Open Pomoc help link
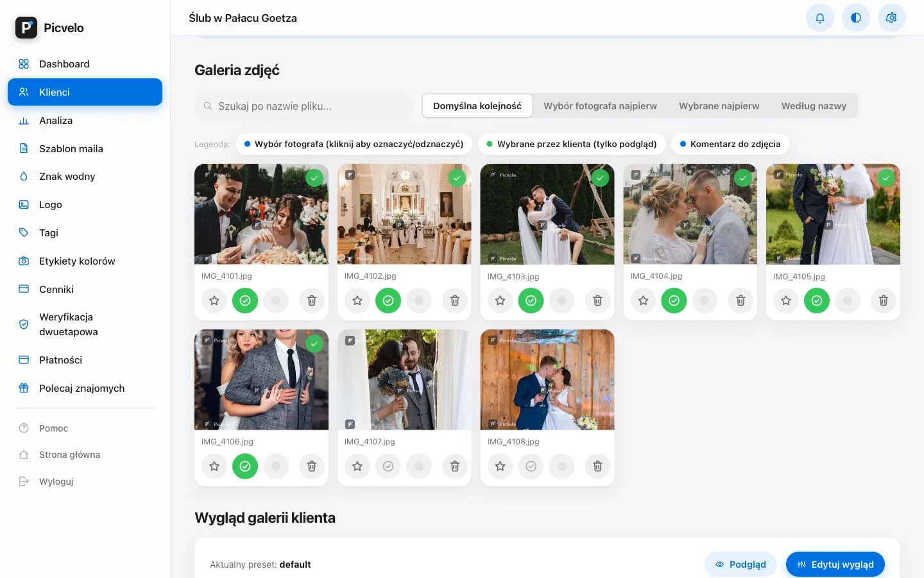Screen dimensions: 924x578 tap(85, 428)
